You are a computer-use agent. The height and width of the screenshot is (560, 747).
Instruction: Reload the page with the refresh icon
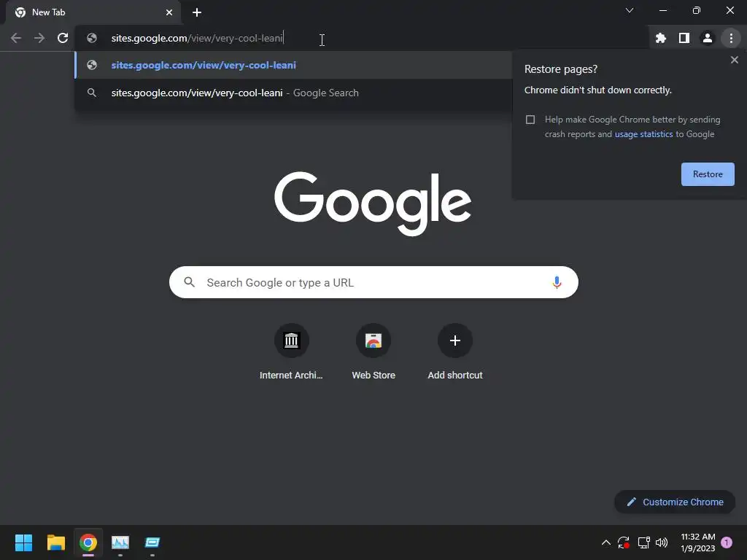pos(63,38)
